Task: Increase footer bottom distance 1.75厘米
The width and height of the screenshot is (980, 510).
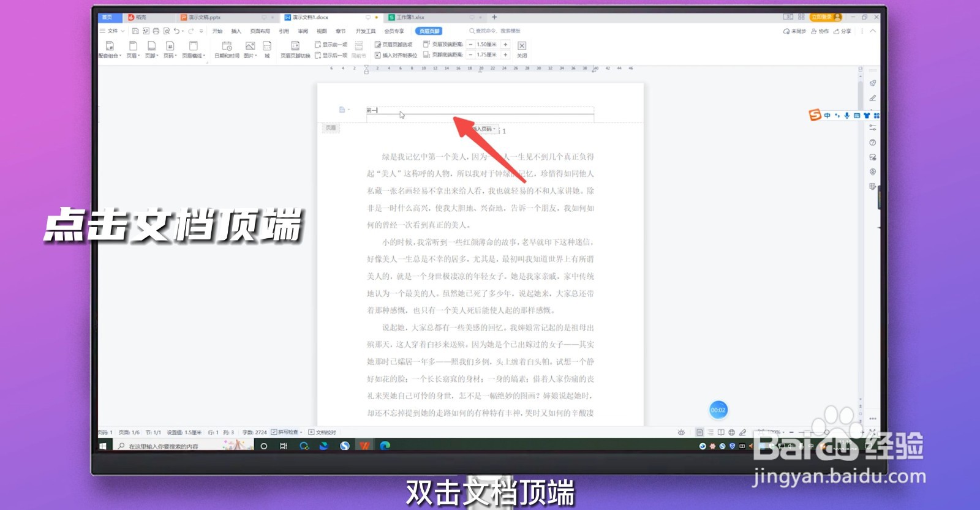Action: point(505,54)
